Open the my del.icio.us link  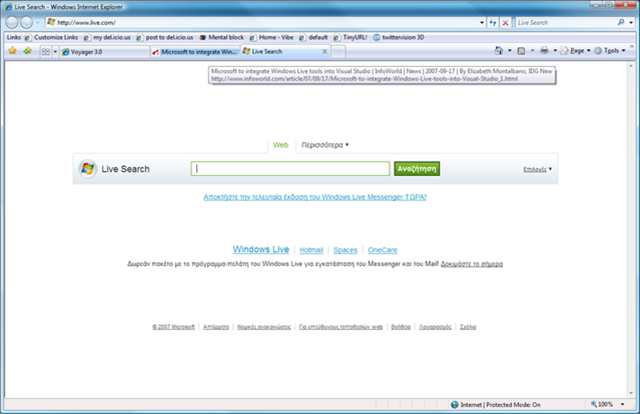[x=107, y=37]
